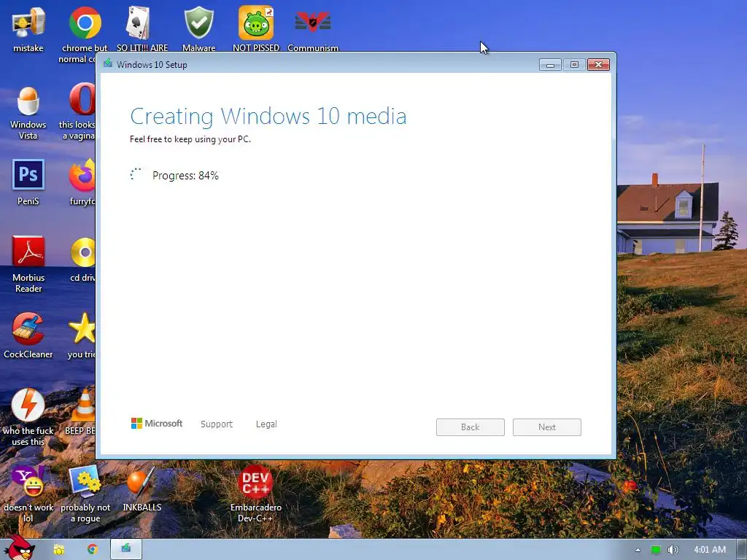Select the Embarcadero Dev-C++ icon
The image size is (747, 560).
(x=255, y=482)
